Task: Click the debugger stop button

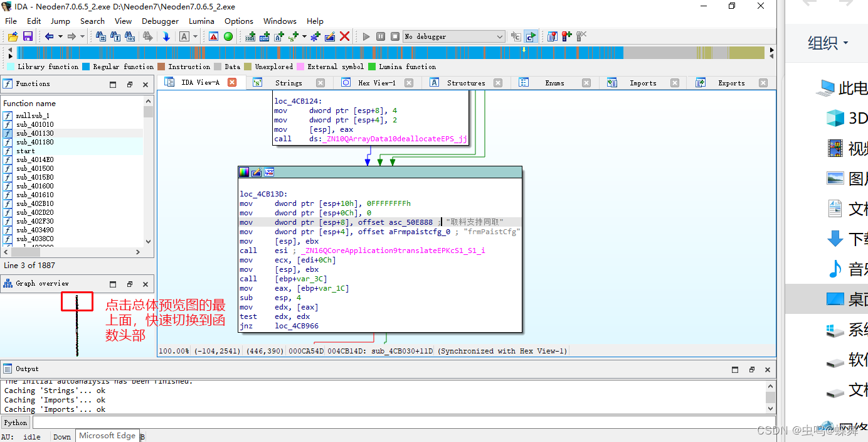Action: pos(395,36)
